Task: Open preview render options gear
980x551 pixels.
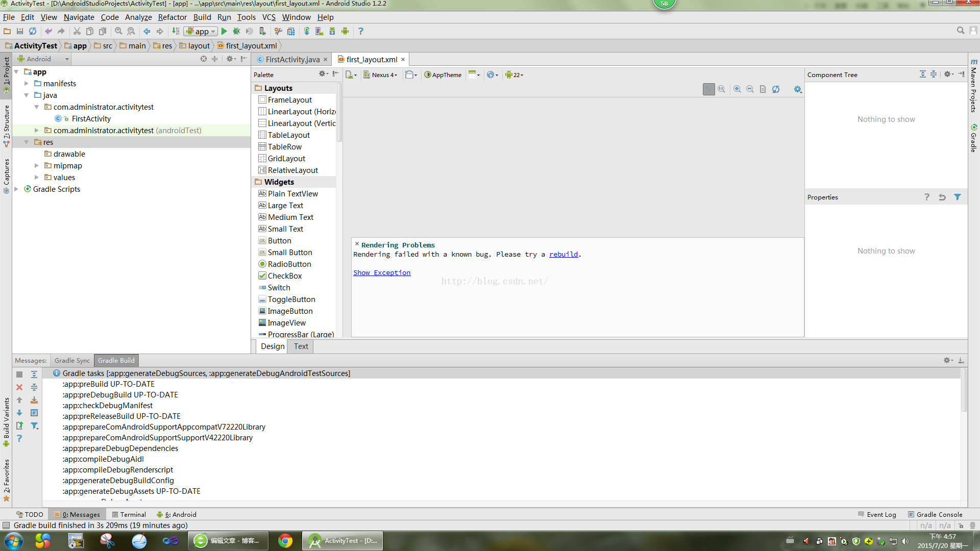Action: (798, 89)
